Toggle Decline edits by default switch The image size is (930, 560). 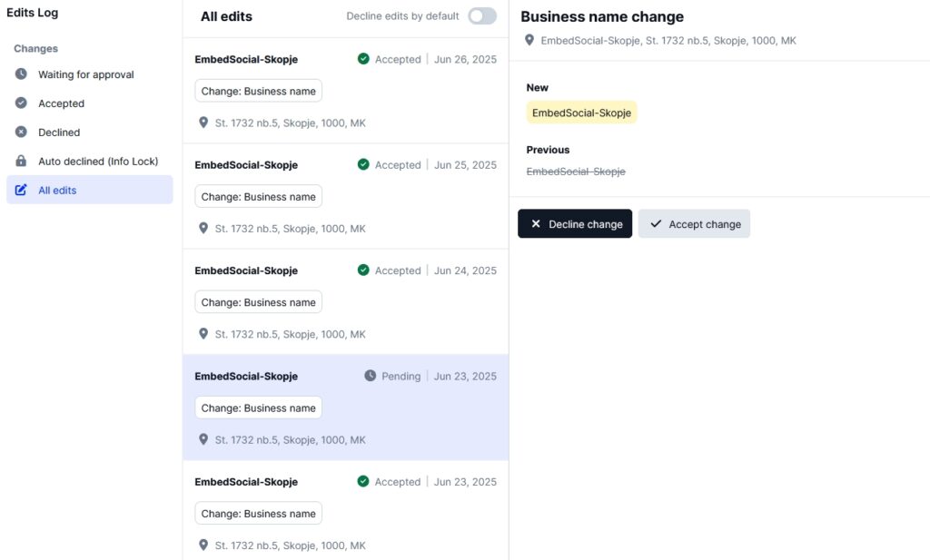[482, 16]
